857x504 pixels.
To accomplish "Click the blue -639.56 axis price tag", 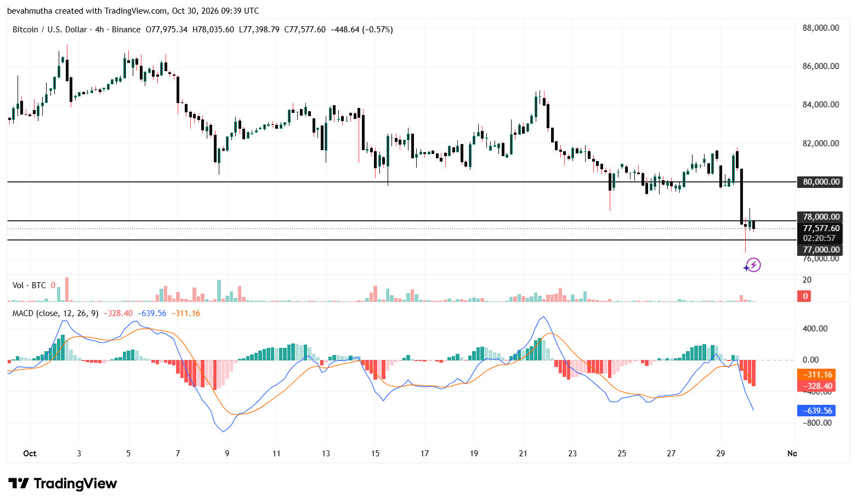I will 816,411.
